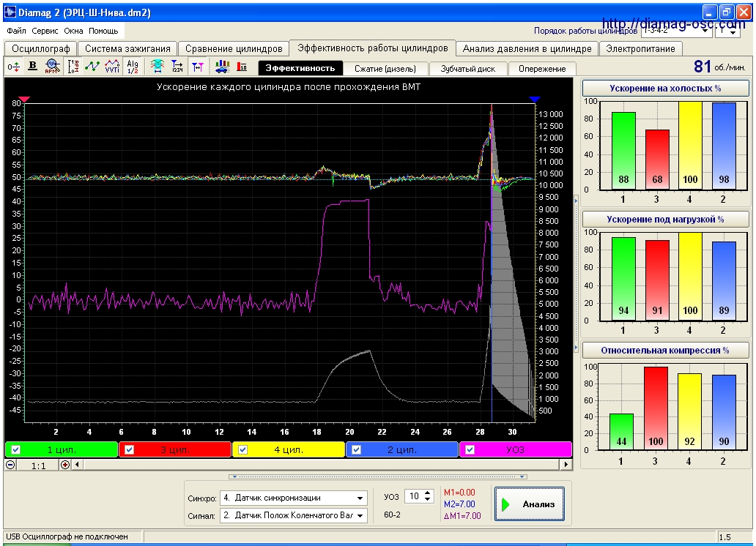Viewport: 756px width, 546px height.
Task: Click the zero offset toolbar icon
Action: tap(13, 67)
